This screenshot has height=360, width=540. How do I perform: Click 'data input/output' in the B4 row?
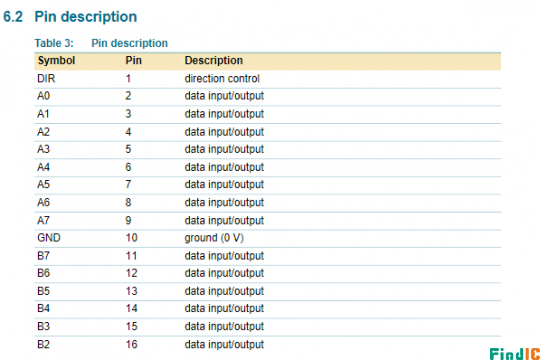point(224,308)
